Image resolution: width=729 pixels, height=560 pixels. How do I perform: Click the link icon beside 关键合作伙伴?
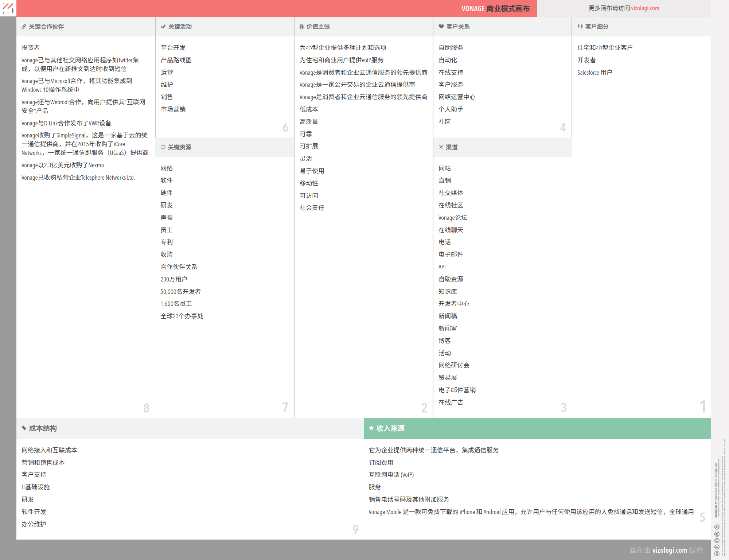(x=24, y=27)
